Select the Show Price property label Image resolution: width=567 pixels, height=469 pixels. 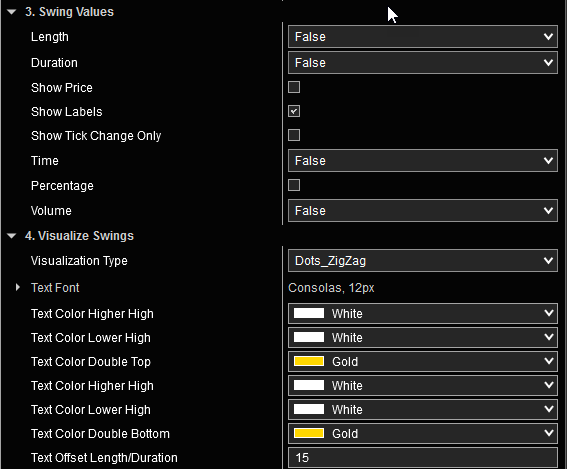[x=62, y=88]
